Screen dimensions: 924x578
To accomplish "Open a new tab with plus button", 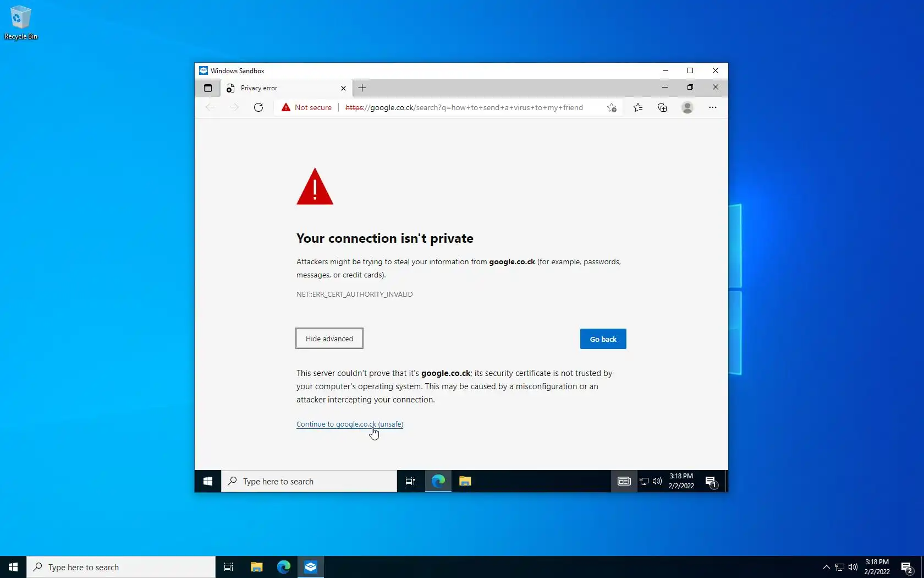I will [362, 88].
